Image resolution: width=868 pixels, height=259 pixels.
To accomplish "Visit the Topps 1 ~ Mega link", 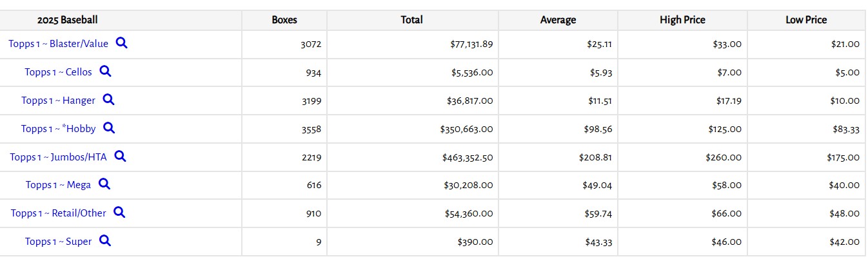I will (58, 185).
